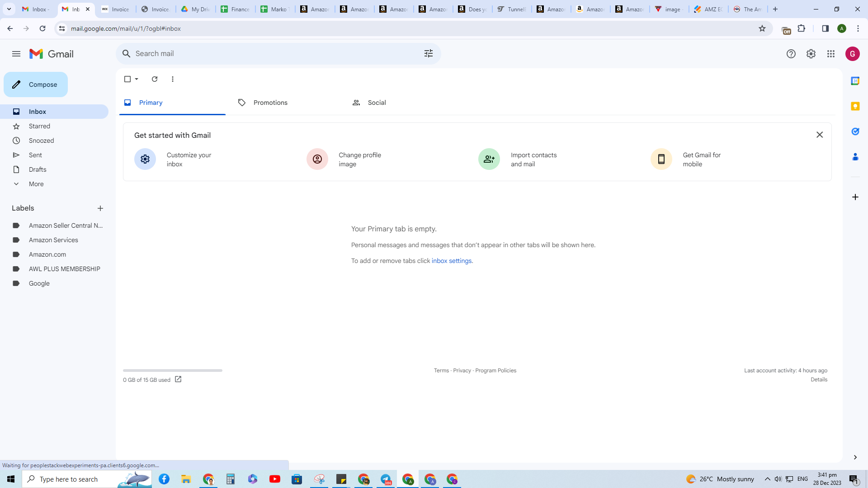
Task: Open the Chrome side panel icon
Action: 825,28
